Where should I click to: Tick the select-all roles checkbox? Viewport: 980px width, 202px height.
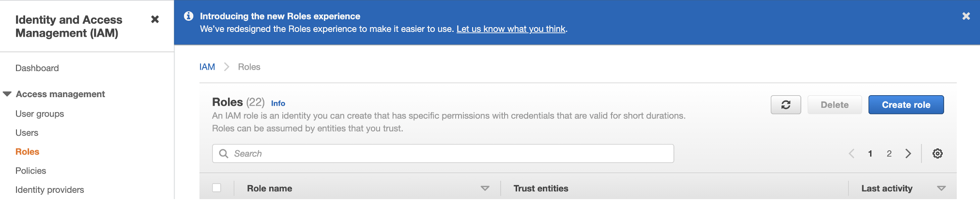216,188
